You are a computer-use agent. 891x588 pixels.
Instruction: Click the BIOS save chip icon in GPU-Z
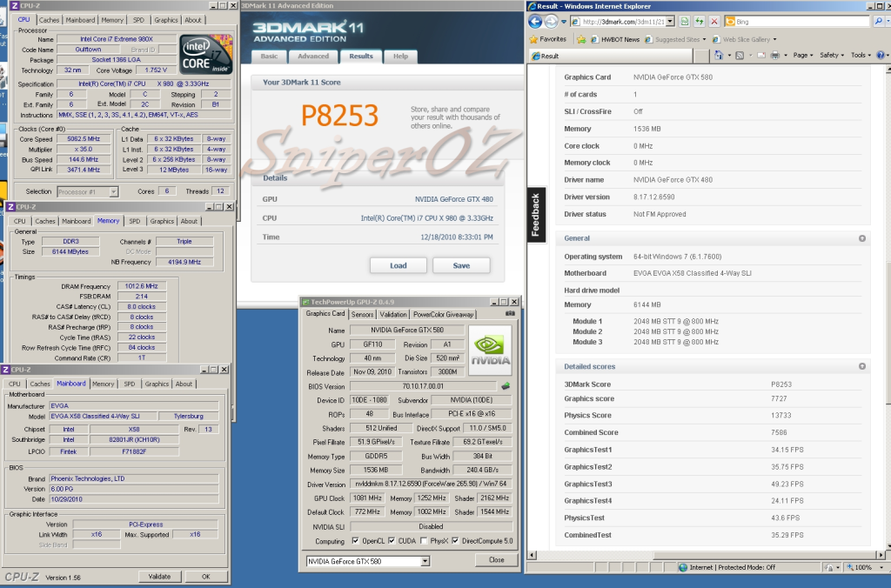[x=505, y=386]
